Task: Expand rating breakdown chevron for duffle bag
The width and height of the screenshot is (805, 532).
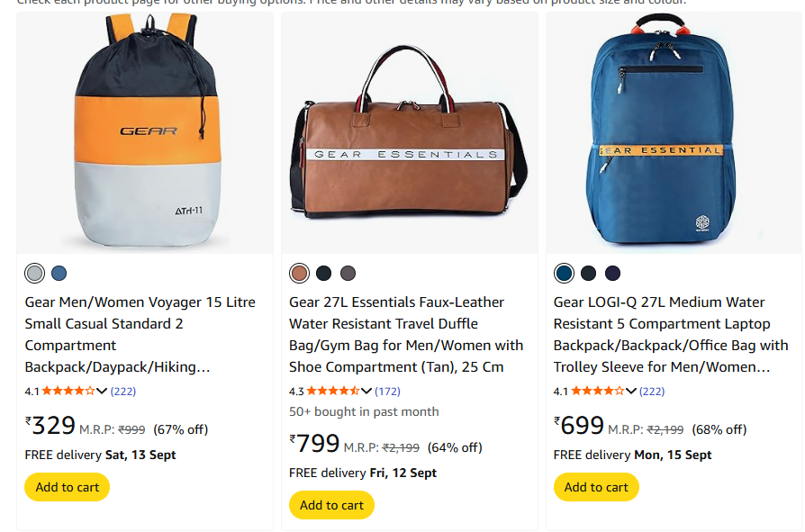Action: coord(366,391)
